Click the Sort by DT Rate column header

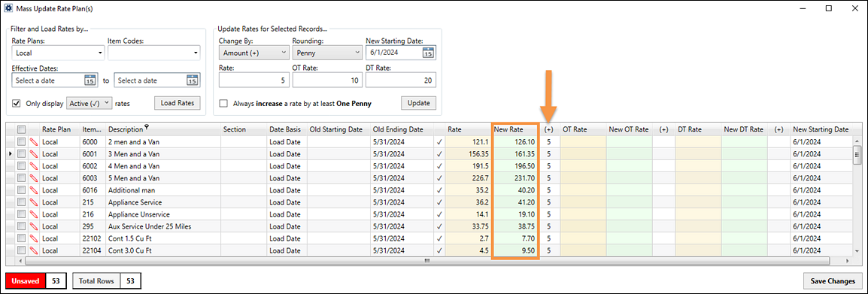pos(698,129)
